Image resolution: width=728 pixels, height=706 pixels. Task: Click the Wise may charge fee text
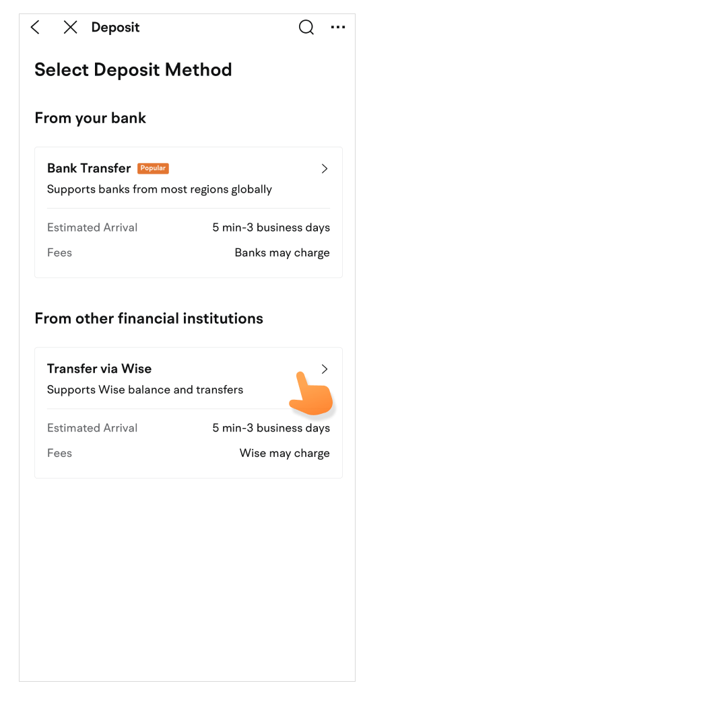pyautogui.click(x=285, y=454)
